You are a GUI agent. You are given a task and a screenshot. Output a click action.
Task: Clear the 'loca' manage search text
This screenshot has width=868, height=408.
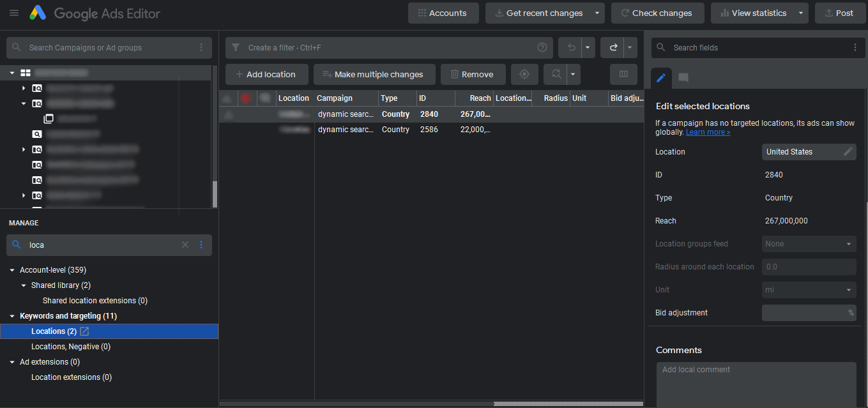point(185,245)
